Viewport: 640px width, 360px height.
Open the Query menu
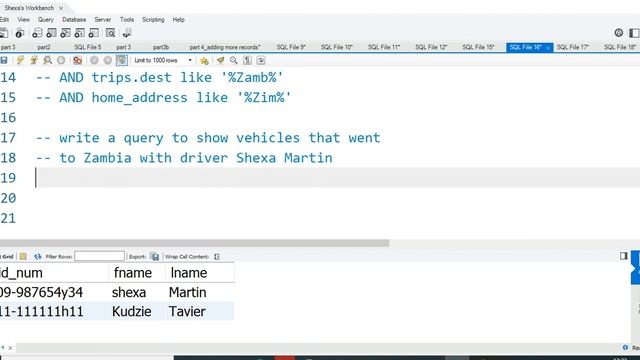46,20
